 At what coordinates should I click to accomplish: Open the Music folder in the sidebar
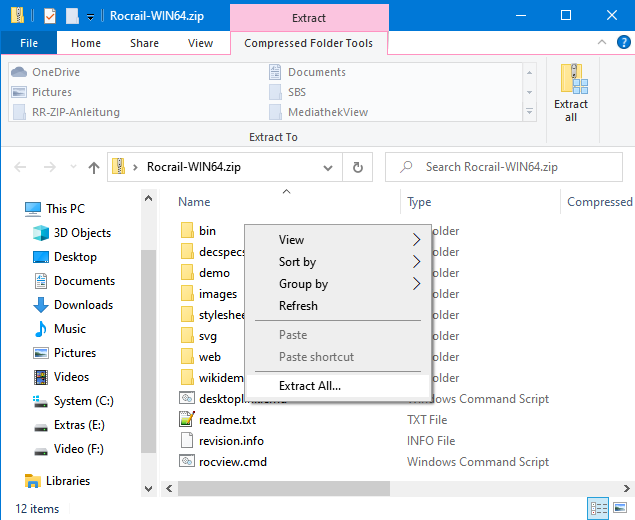[69, 329]
